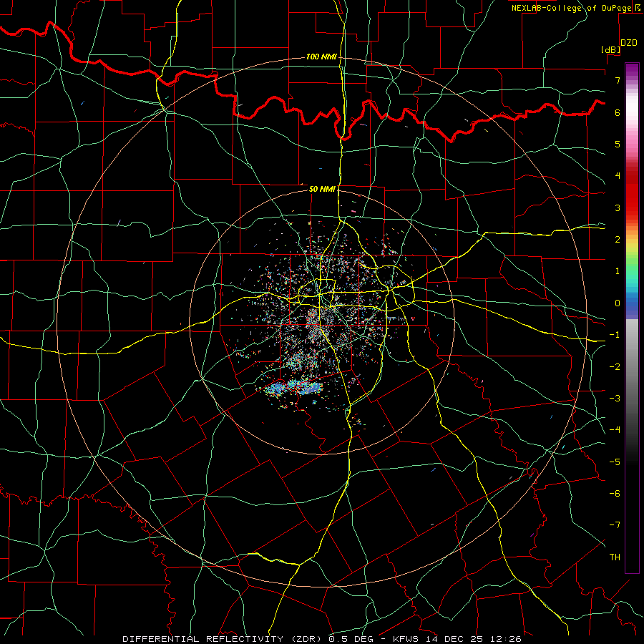This screenshot has height=644, width=644.
Task: Click the 5 value on color scale
Action: tap(618, 144)
